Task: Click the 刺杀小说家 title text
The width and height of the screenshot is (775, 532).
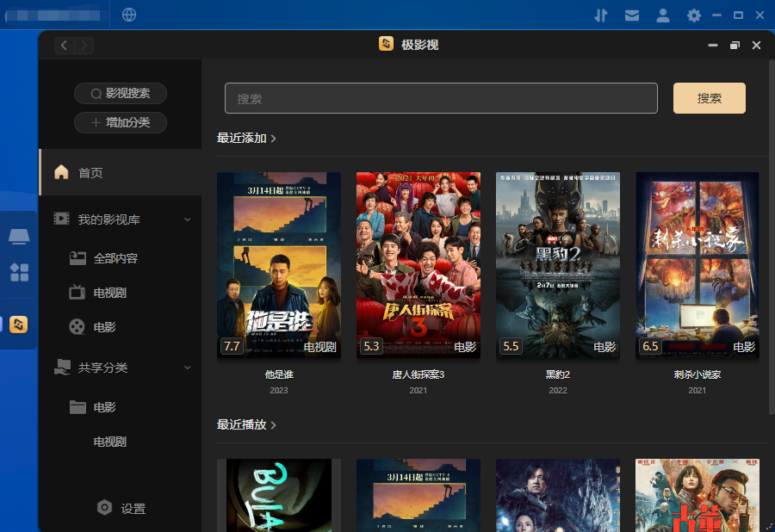Action: tap(697, 375)
